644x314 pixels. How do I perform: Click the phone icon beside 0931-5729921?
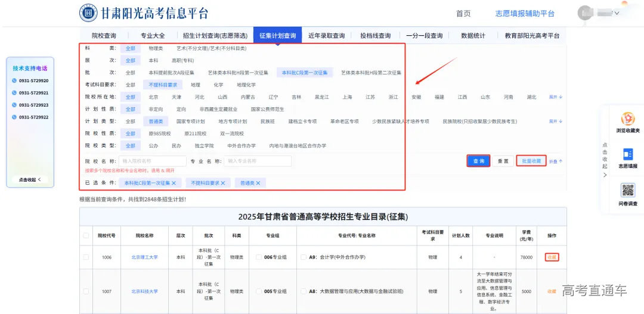pyautogui.click(x=15, y=93)
